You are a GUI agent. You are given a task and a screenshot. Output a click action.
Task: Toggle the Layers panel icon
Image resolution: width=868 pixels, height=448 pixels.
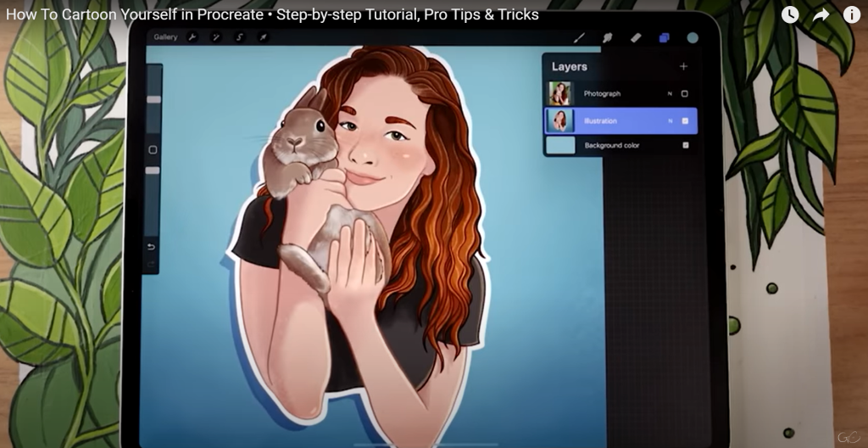click(665, 37)
